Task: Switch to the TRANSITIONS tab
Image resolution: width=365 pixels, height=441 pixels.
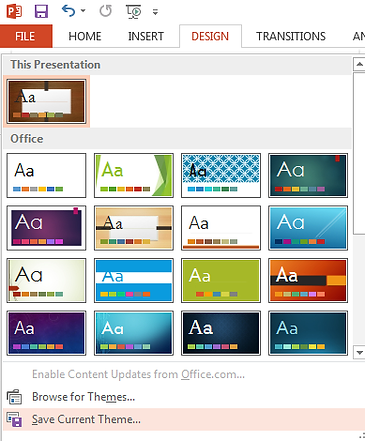Action: click(x=291, y=36)
